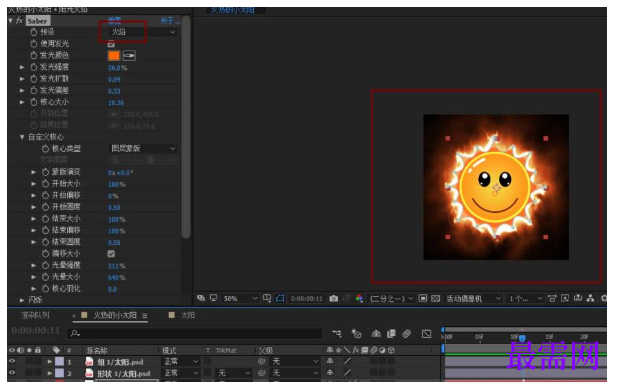Switch to 太阳 timeline tab
This screenshot has width=618, height=387.
tap(188, 315)
